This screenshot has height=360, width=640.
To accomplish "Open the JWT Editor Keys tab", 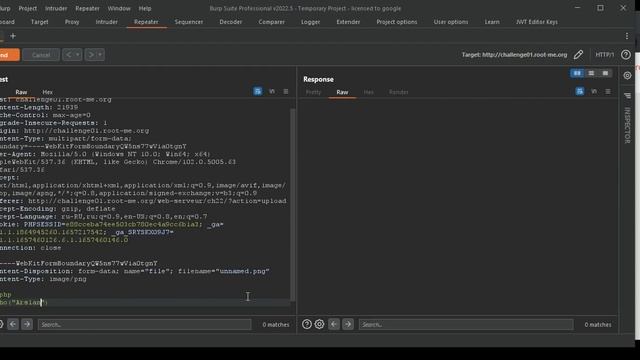I will click(537, 22).
